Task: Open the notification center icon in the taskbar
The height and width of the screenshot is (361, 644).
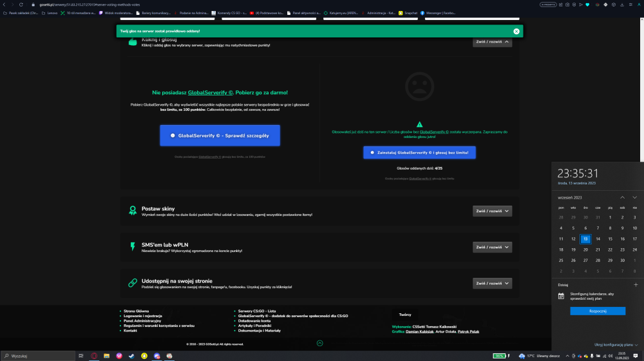Action: (636, 356)
